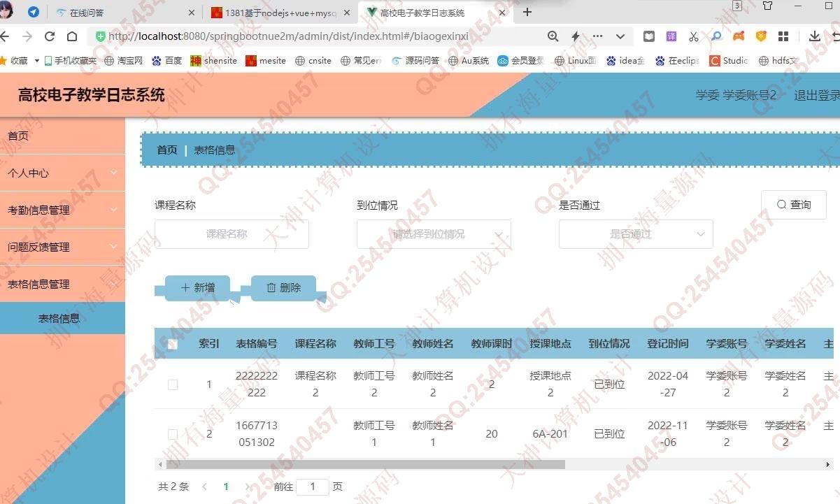Click the pagination page number input box
Viewport: 840px width, 504px height.
[313, 487]
